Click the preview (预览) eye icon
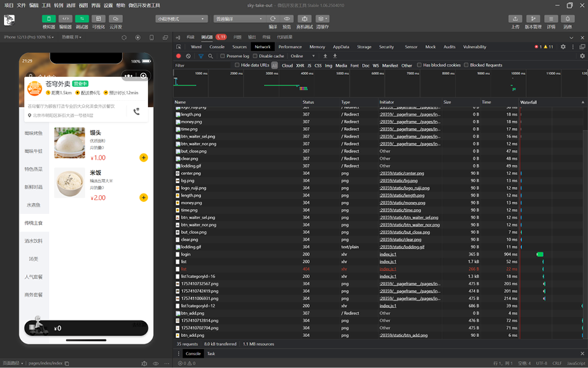 pyautogui.click(x=286, y=19)
